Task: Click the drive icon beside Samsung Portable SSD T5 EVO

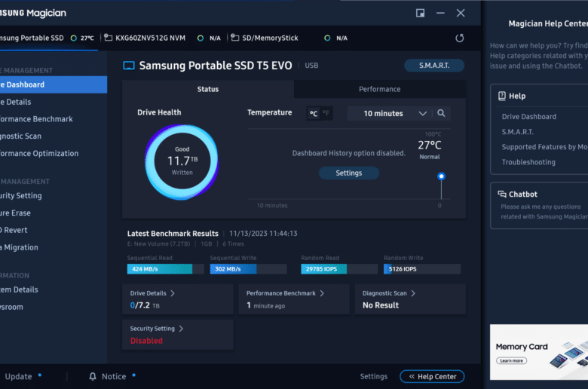Action: pos(129,66)
